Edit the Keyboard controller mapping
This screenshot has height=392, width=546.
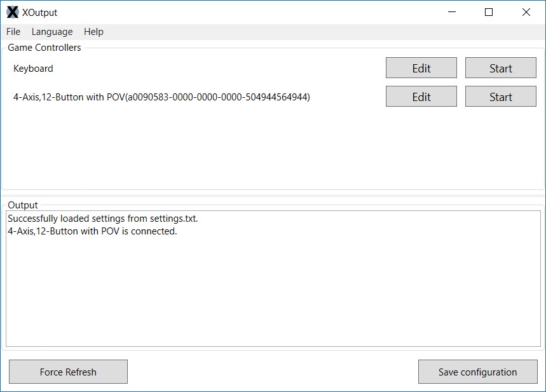(x=421, y=67)
